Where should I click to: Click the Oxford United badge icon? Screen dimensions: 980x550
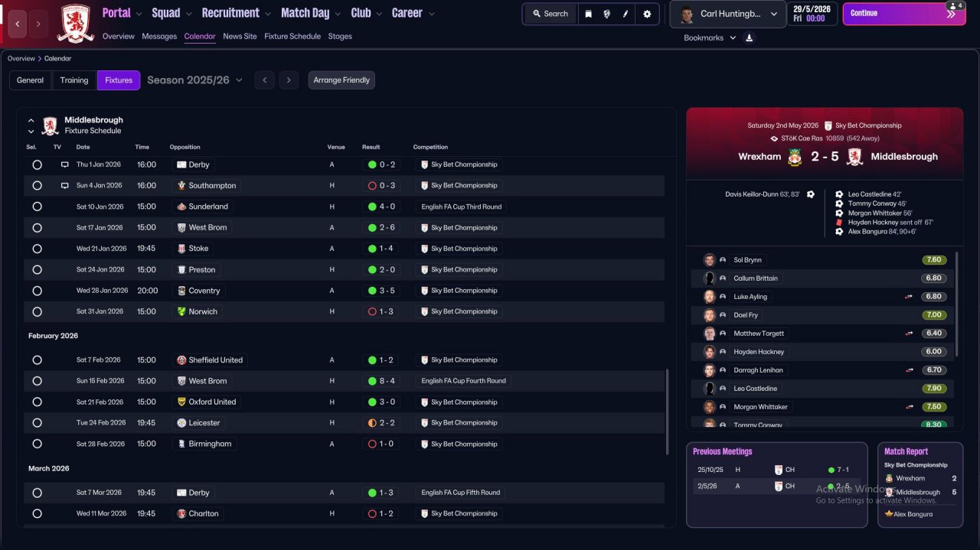pos(181,402)
